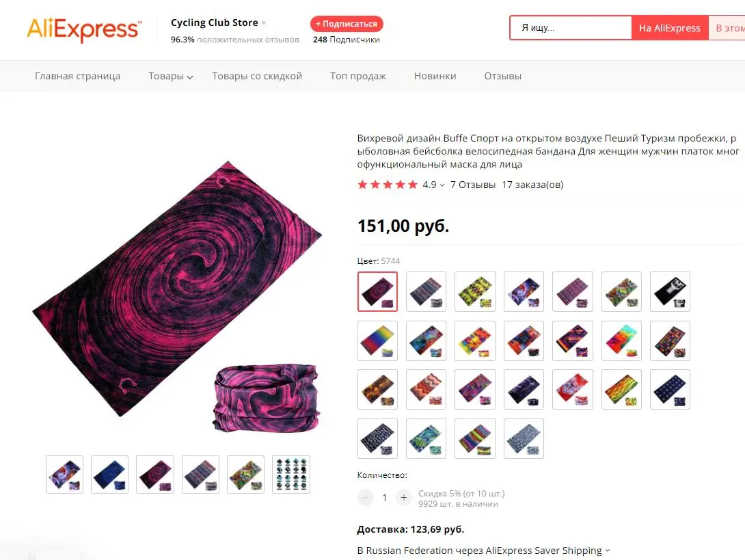The width and height of the screenshot is (745, 560).
Task: Open the Отзывы store tab
Action: point(502,76)
